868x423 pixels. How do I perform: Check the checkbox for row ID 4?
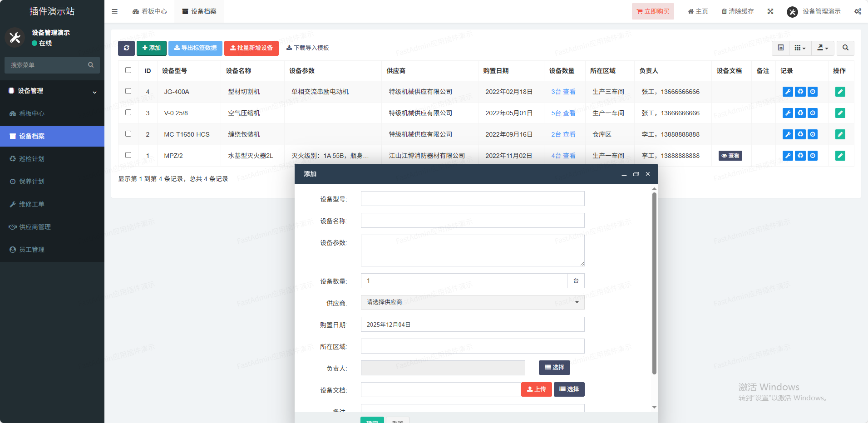[x=128, y=91]
